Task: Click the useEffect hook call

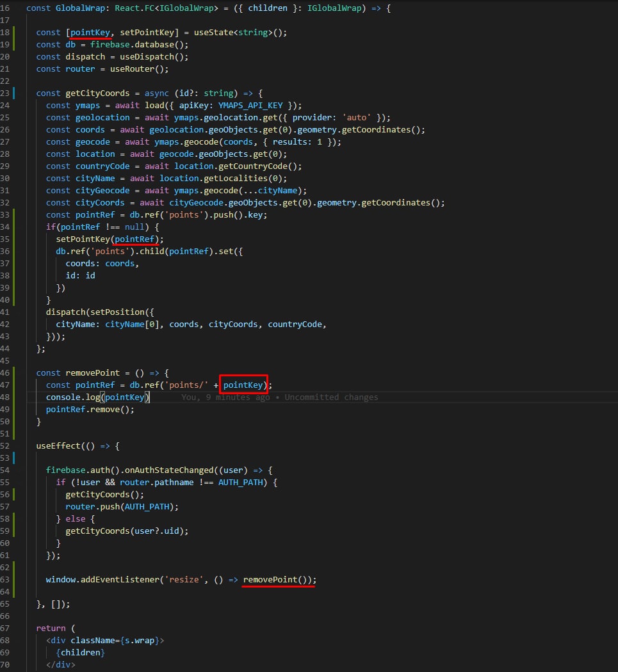Action: pos(58,445)
